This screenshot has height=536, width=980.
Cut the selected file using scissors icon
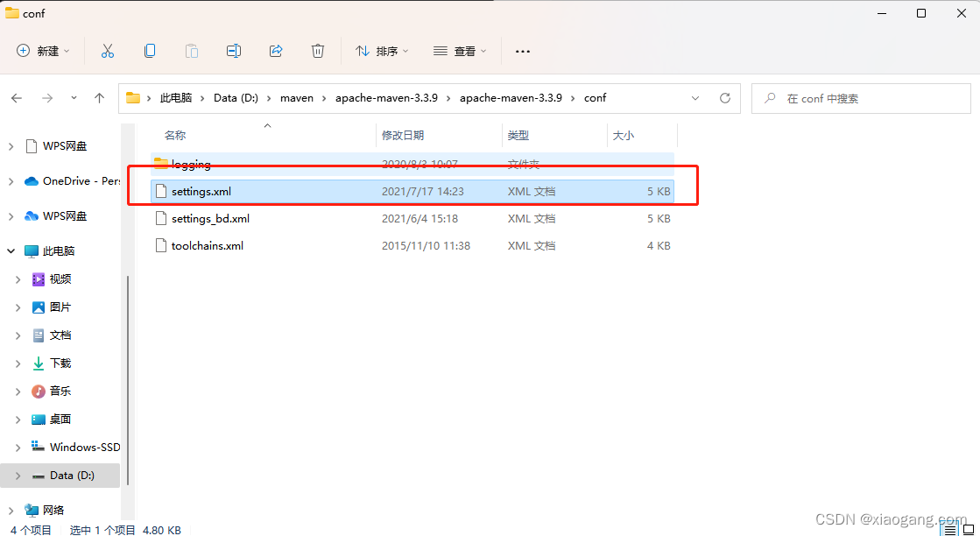point(107,51)
